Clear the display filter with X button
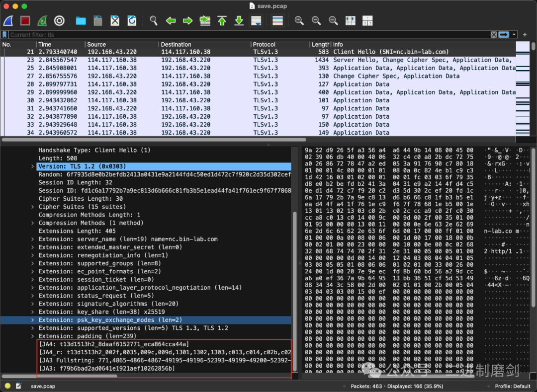This screenshot has width=537, height=392. pos(494,35)
